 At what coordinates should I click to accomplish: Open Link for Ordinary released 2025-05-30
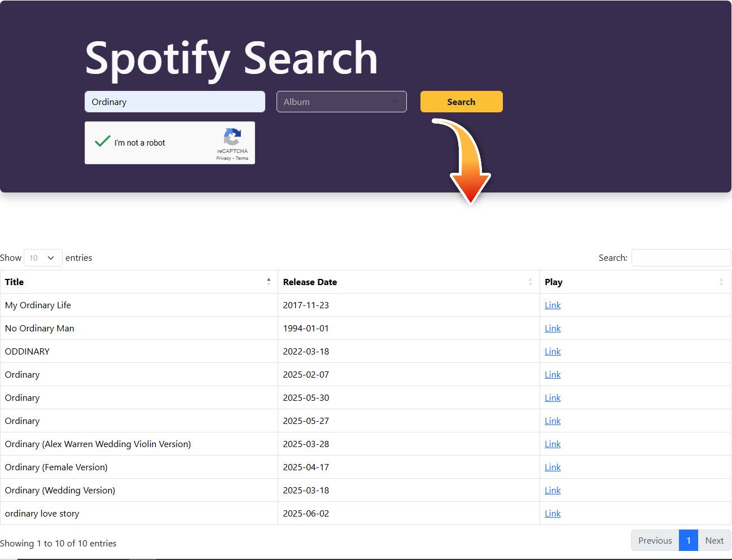[553, 397]
